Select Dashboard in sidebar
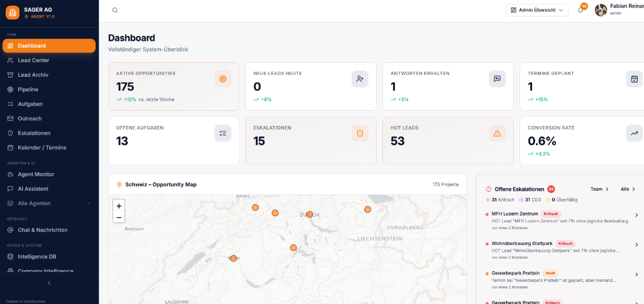644x304 pixels. [x=49, y=45]
